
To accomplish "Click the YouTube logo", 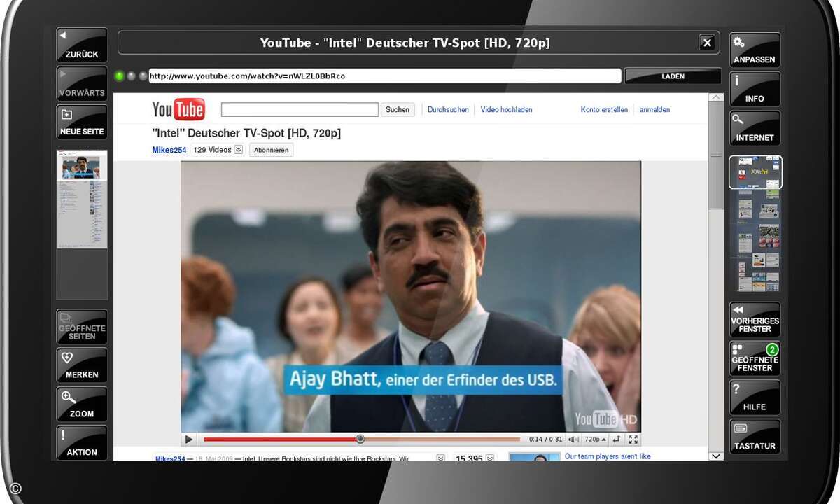I will pyautogui.click(x=178, y=109).
